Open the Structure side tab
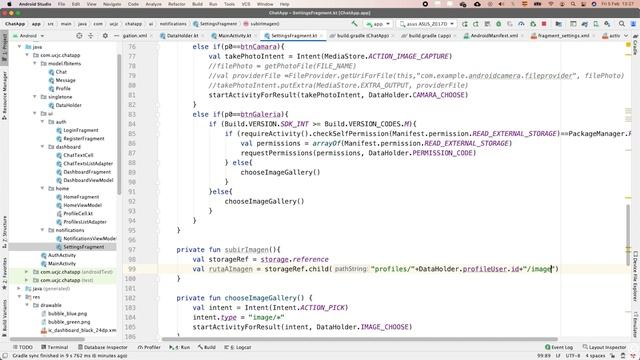The image size is (640, 360). pos(4,231)
